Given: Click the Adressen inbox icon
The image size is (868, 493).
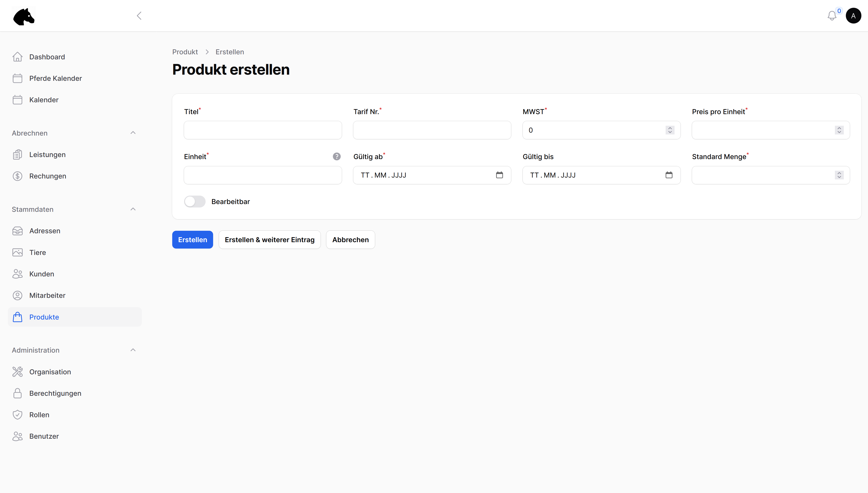Looking at the screenshot, I should point(17,231).
